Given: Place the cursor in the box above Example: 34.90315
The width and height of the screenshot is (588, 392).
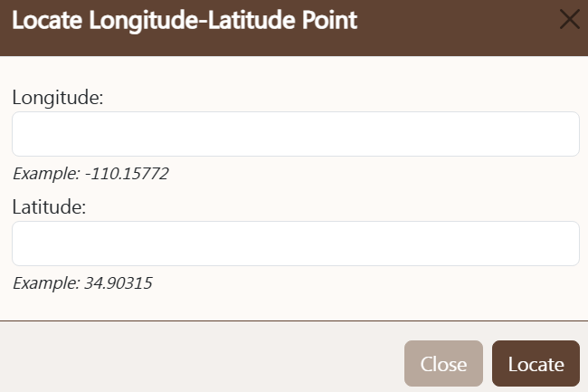Looking at the screenshot, I should 296,244.
